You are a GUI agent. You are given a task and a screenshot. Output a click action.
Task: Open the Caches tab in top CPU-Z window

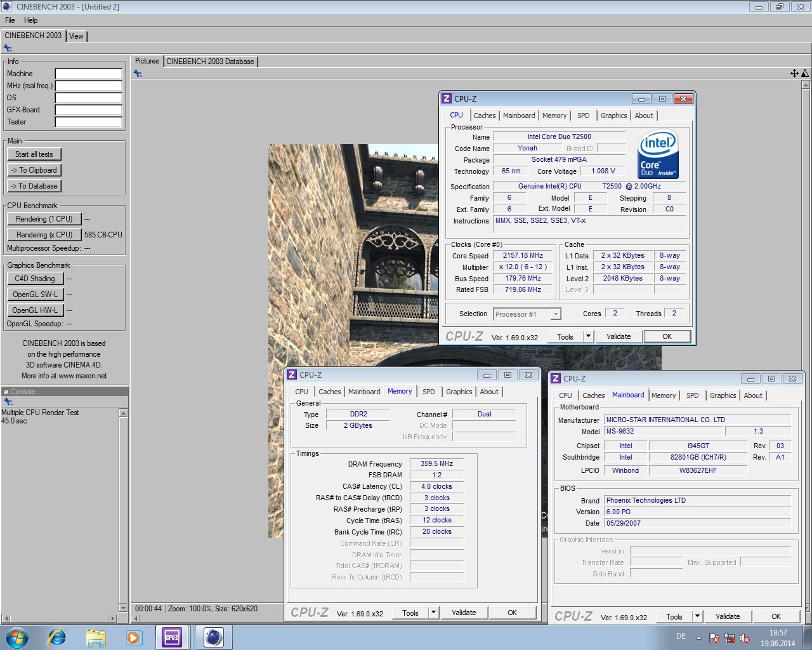(484, 116)
